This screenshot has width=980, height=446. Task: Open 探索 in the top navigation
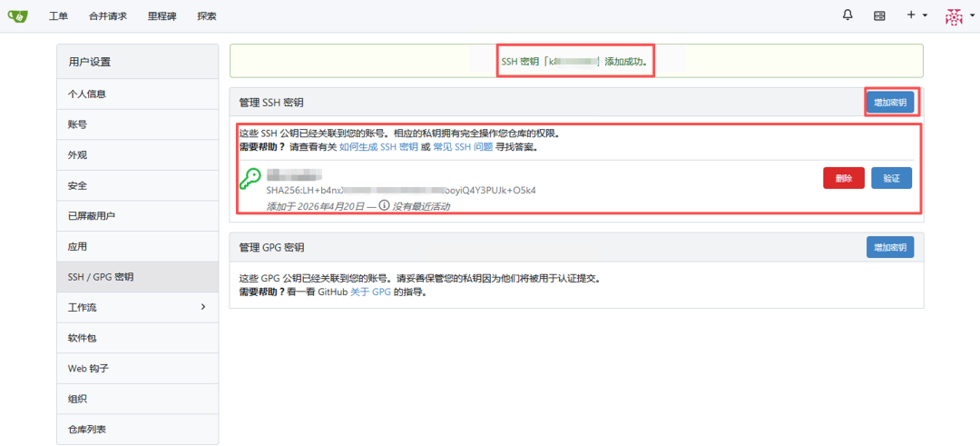click(x=207, y=16)
